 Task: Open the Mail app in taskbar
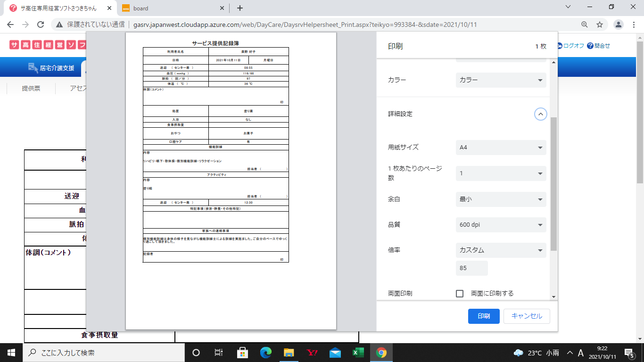pyautogui.click(x=335, y=353)
